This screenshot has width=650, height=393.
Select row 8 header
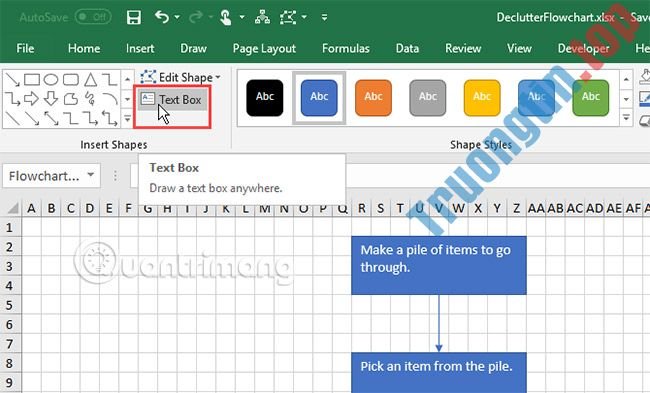point(10,364)
